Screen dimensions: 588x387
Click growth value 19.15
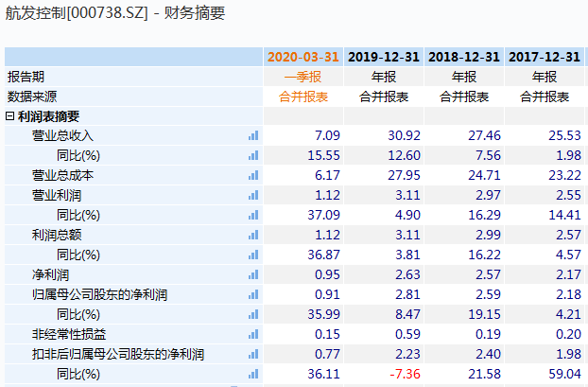pyautogui.click(x=485, y=314)
